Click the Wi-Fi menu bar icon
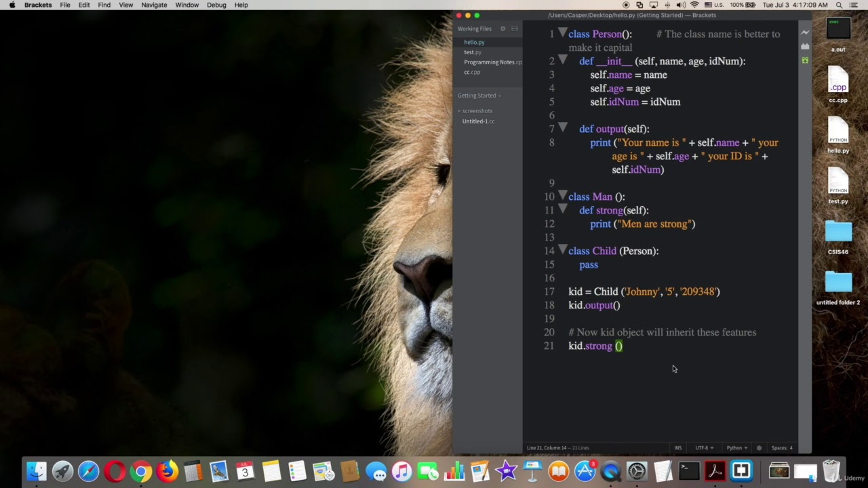Image resolution: width=868 pixels, height=488 pixels. tap(694, 5)
